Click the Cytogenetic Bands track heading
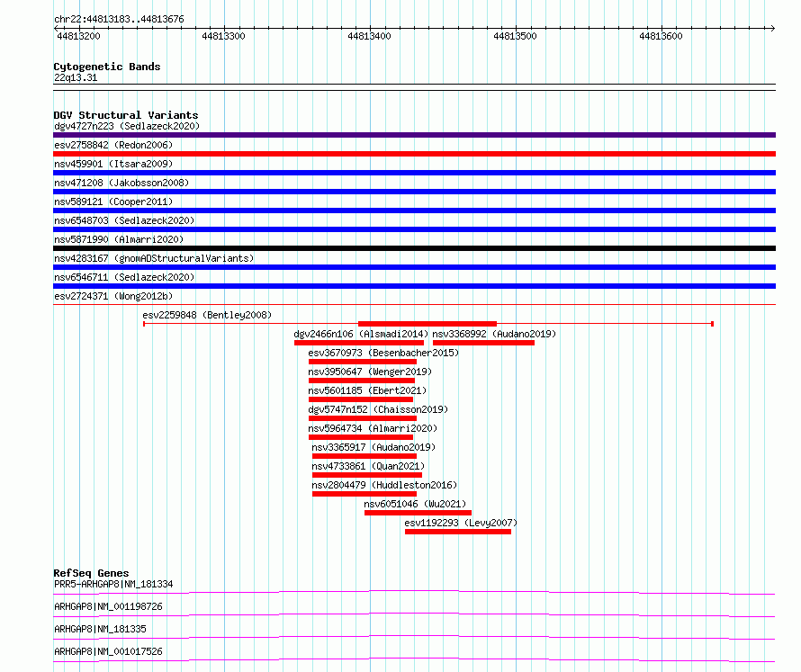Image resolution: width=801 pixels, height=672 pixels. click(107, 67)
